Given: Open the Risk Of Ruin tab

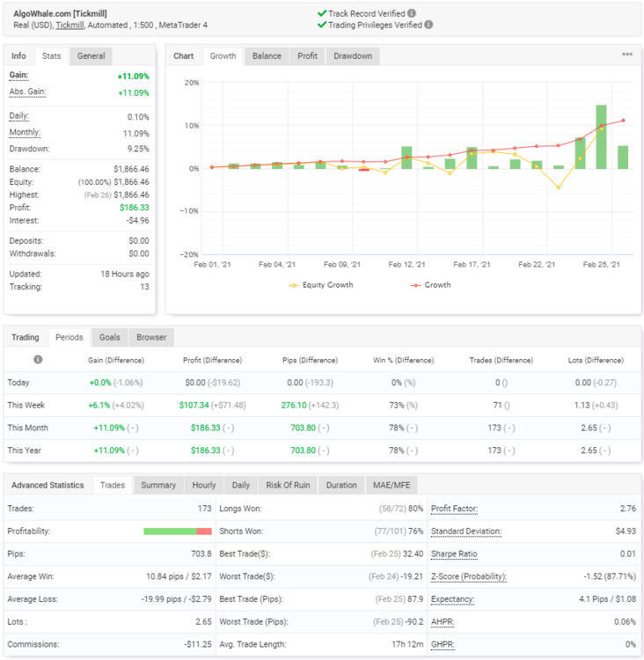Looking at the screenshot, I should 288,485.
